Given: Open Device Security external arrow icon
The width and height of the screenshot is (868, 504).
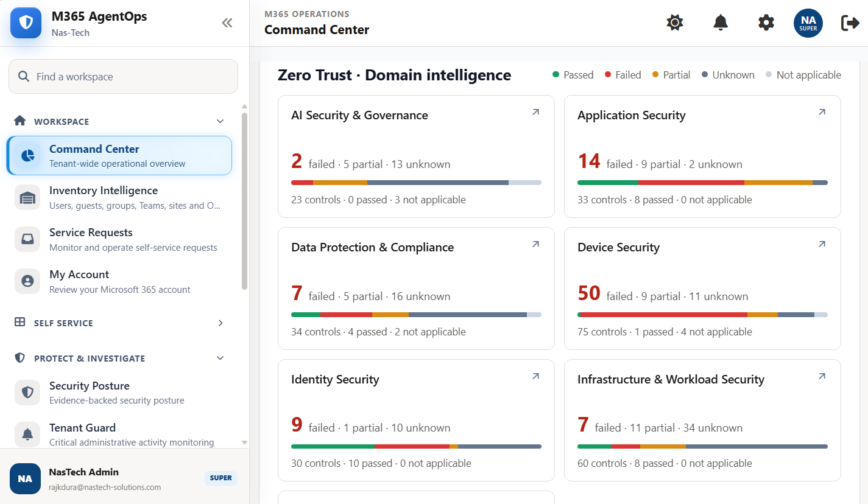Looking at the screenshot, I should pyautogui.click(x=822, y=244).
